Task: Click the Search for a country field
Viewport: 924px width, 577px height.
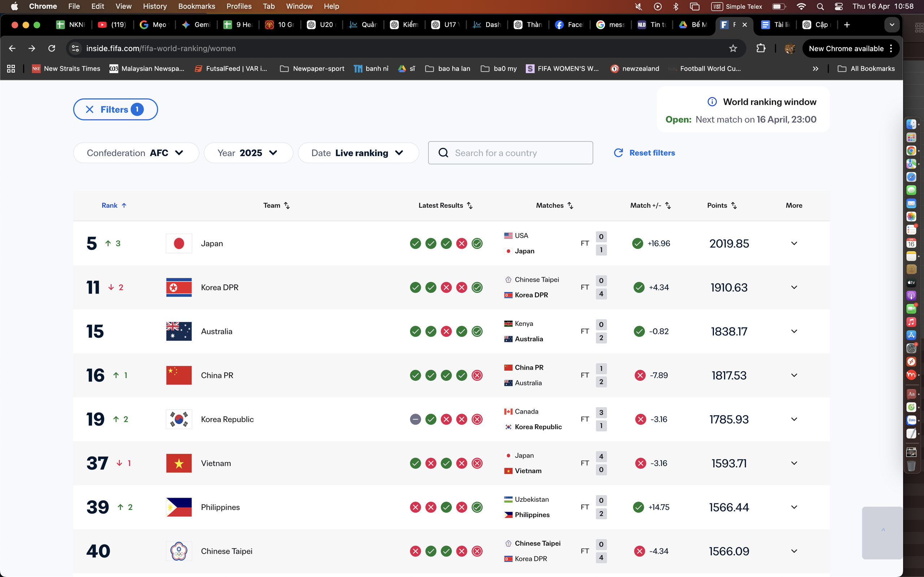Action: point(510,153)
